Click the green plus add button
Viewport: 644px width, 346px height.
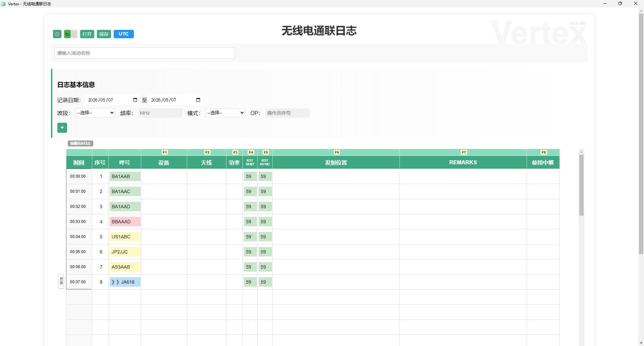[62, 128]
